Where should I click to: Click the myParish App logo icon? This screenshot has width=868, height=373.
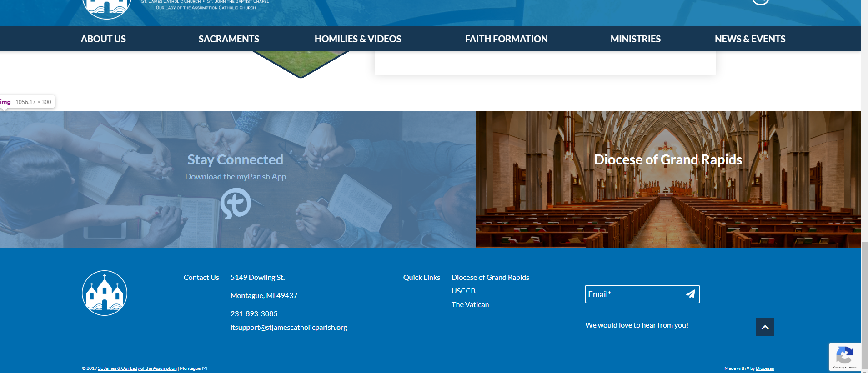click(x=236, y=204)
